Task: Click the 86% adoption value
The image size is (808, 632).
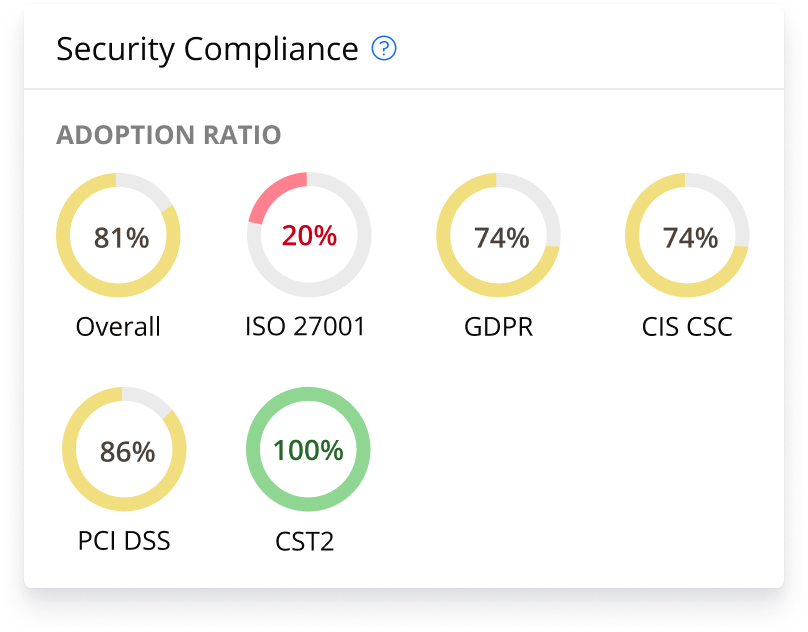Action: pyautogui.click(x=127, y=452)
